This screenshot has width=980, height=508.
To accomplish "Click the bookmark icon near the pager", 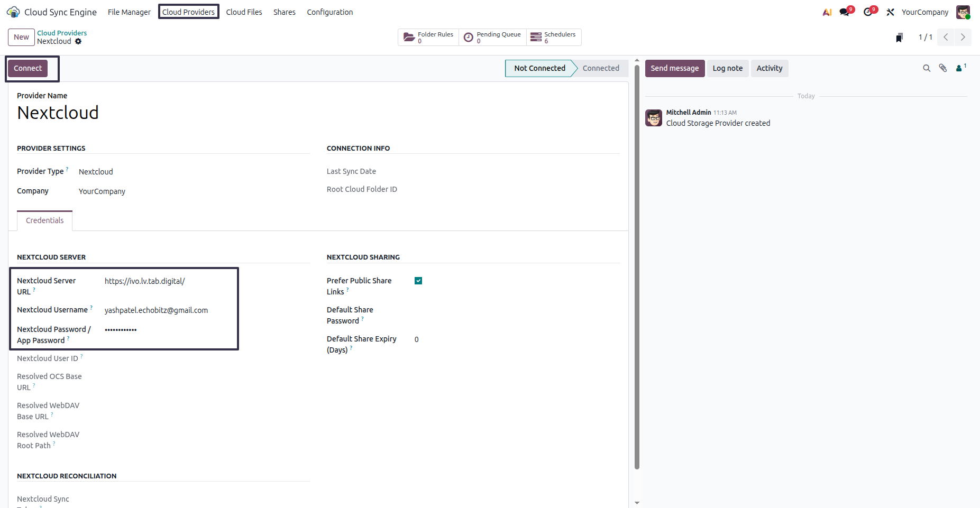I will (x=899, y=38).
